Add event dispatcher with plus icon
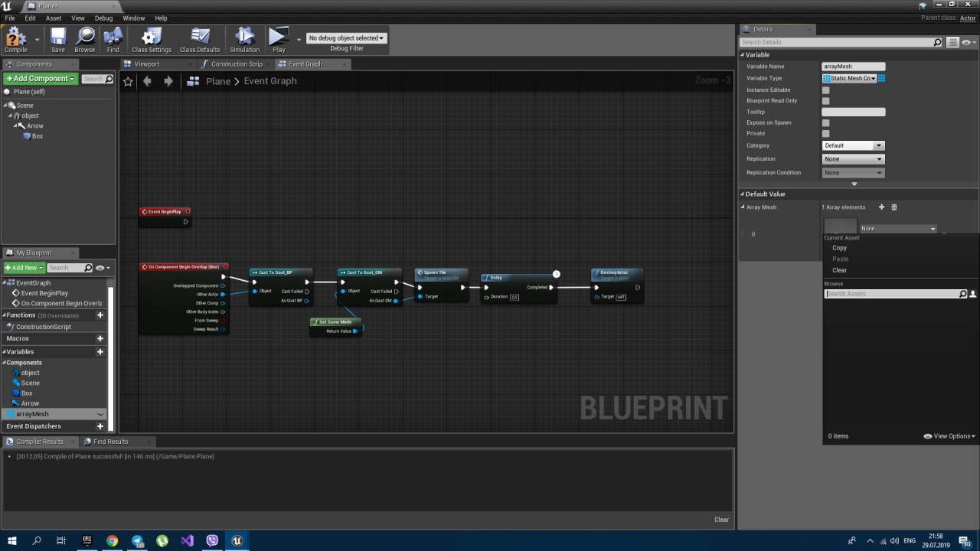 (100, 426)
